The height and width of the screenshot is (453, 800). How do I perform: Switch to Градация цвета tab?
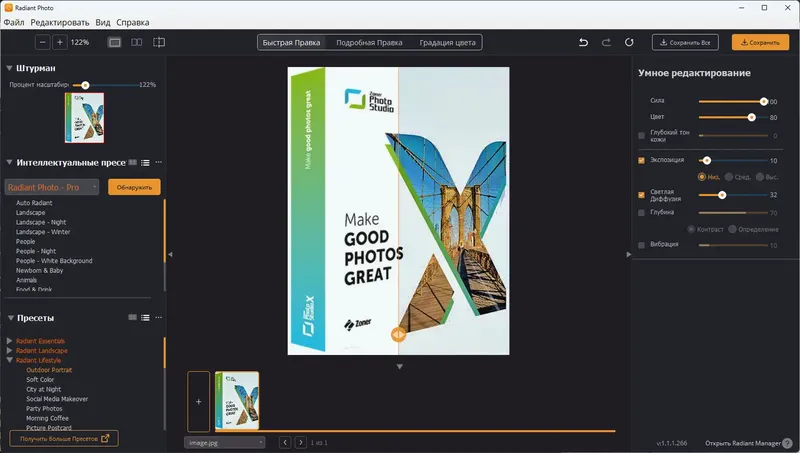(x=447, y=42)
